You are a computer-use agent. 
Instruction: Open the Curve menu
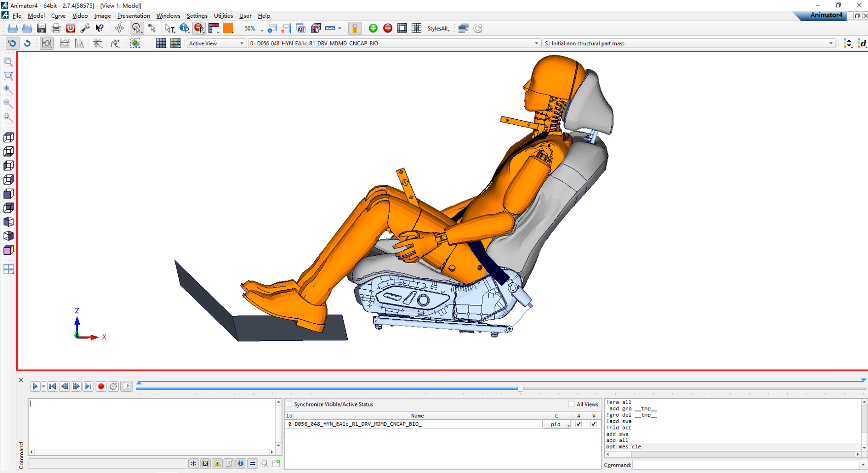[x=58, y=16]
